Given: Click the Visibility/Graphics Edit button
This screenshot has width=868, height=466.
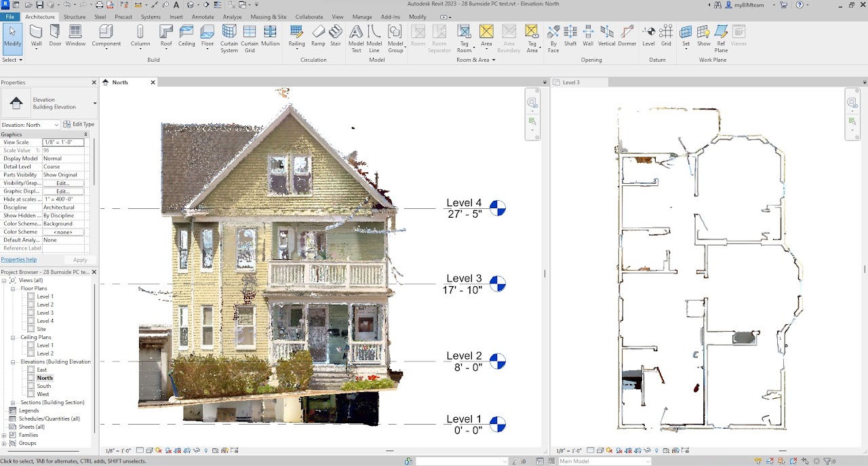Looking at the screenshot, I should coord(63,183).
